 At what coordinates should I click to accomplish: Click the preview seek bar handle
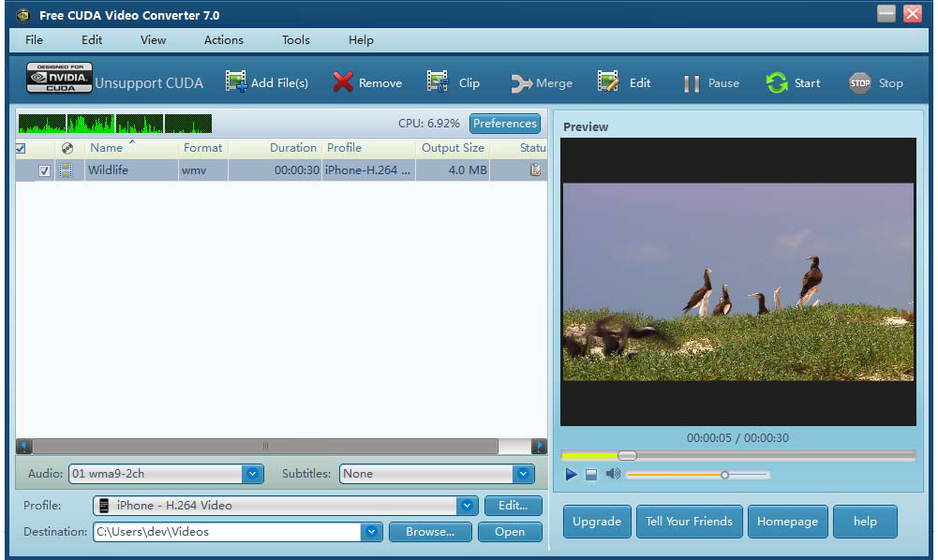(x=627, y=455)
